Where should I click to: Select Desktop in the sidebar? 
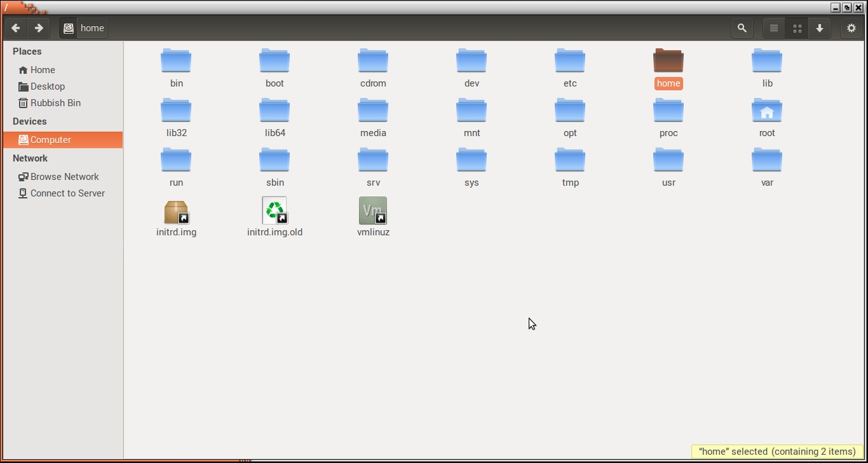[48, 86]
